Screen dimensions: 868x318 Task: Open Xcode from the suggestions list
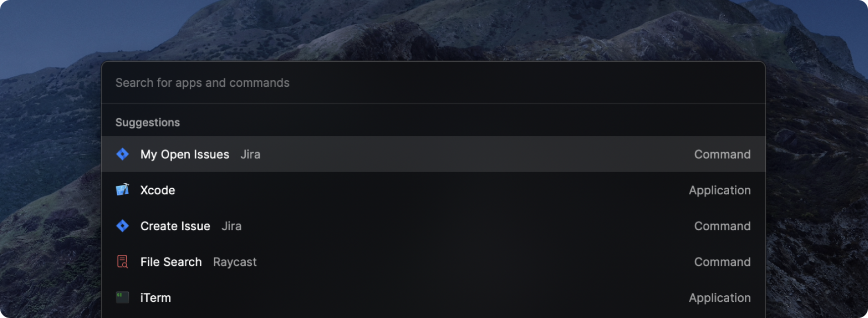click(433, 190)
